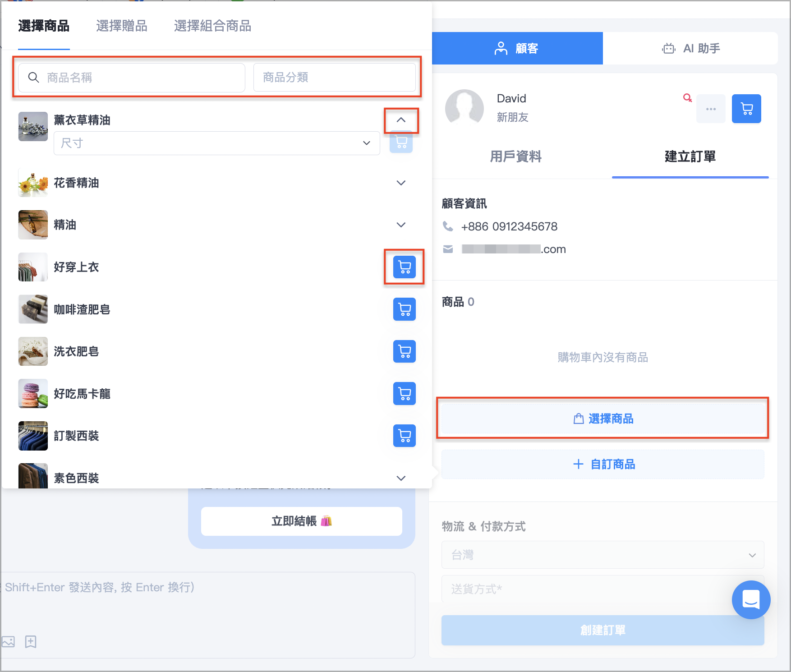
Task: Add 好穿上衣 to cart via its cart icon
Action: pyautogui.click(x=404, y=267)
